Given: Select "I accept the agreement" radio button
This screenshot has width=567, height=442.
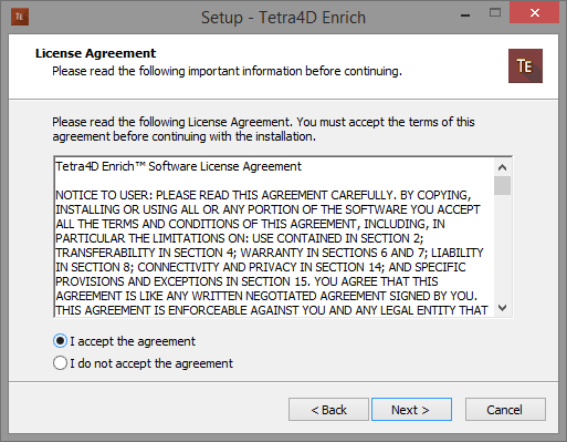Looking at the screenshot, I should (60, 341).
